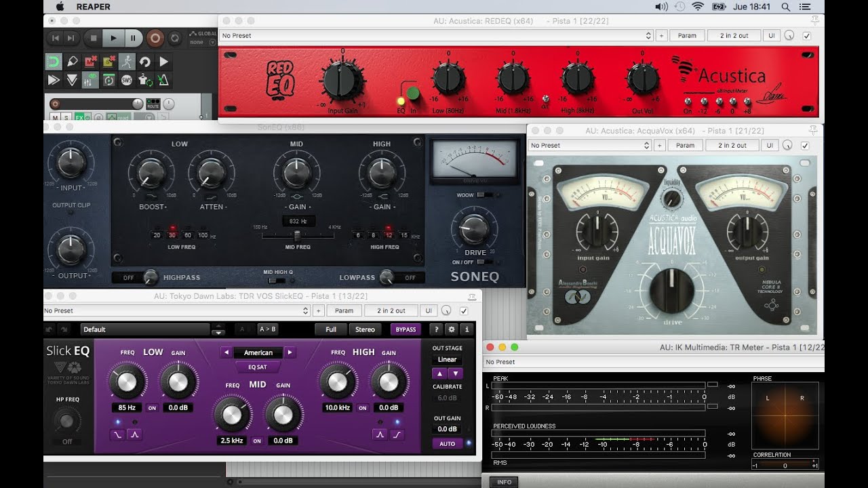The image size is (868, 488).
Task: Go to project end in the transport
Action: pos(72,39)
